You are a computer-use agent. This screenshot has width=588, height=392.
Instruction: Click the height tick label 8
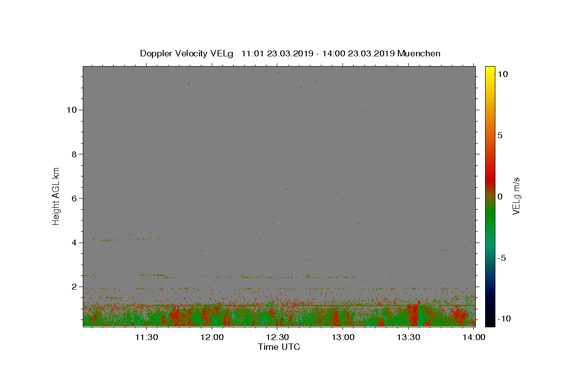[x=74, y=154]
